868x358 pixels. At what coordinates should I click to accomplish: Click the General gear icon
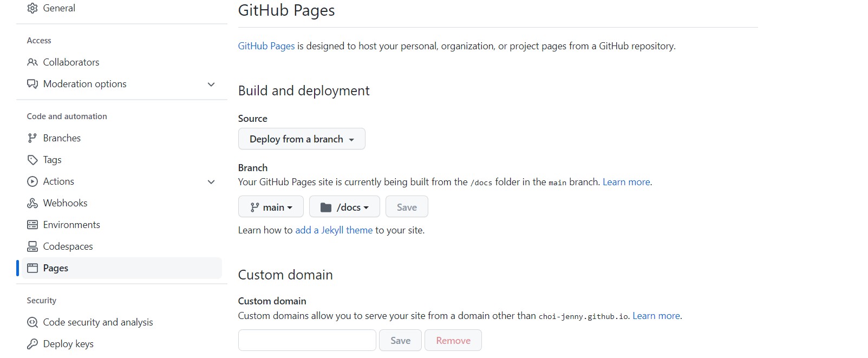point(32,8)
